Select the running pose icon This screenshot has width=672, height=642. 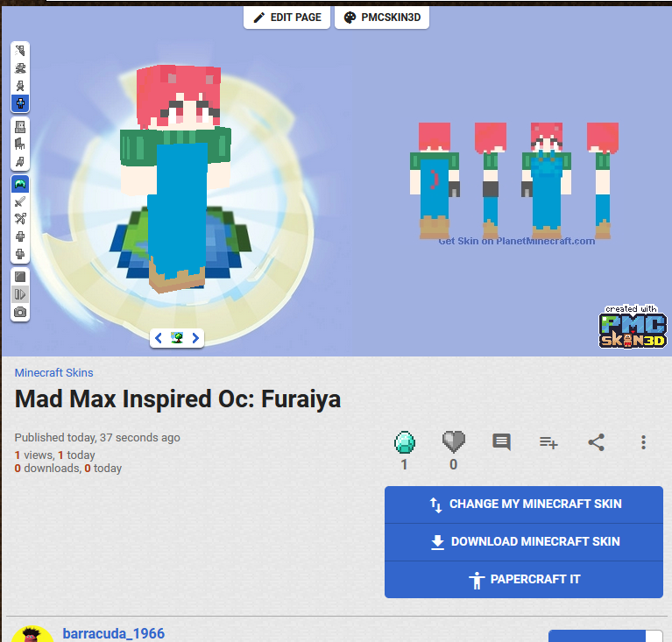[20, 86]
